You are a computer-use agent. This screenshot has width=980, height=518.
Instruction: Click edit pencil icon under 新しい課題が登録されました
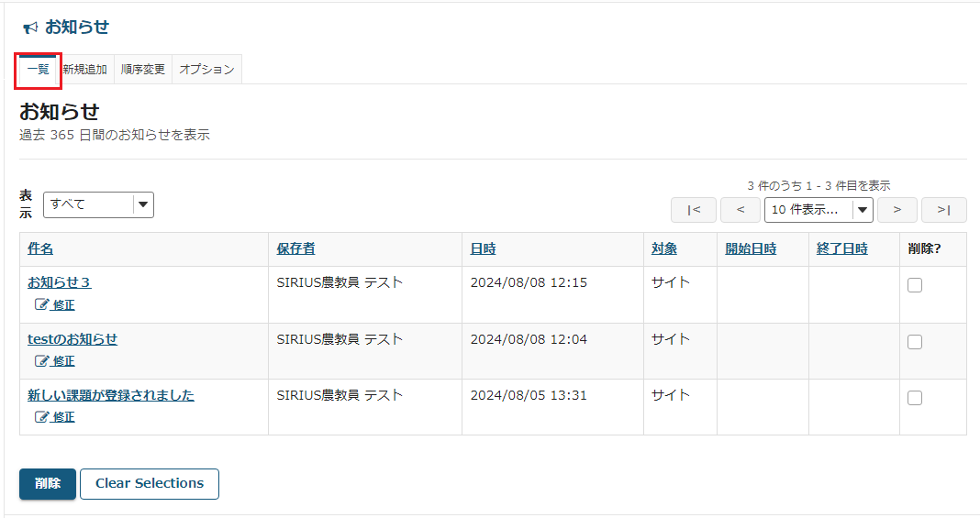point(41,417)
